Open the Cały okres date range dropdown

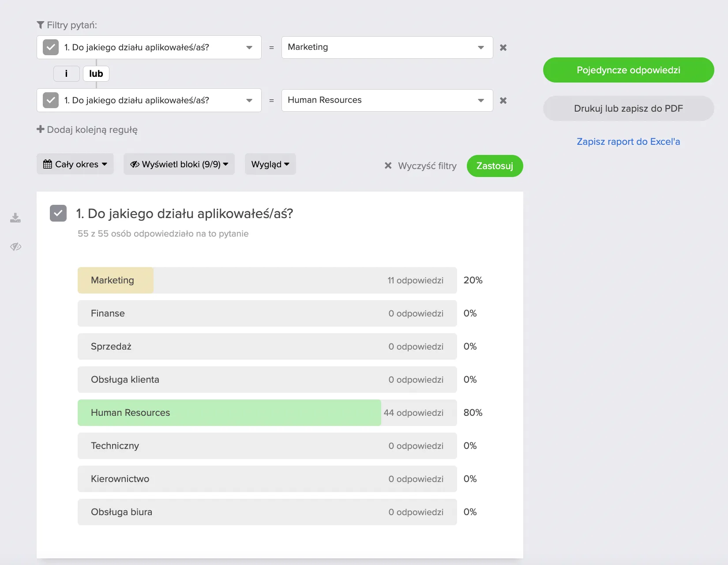pos(75,164)
